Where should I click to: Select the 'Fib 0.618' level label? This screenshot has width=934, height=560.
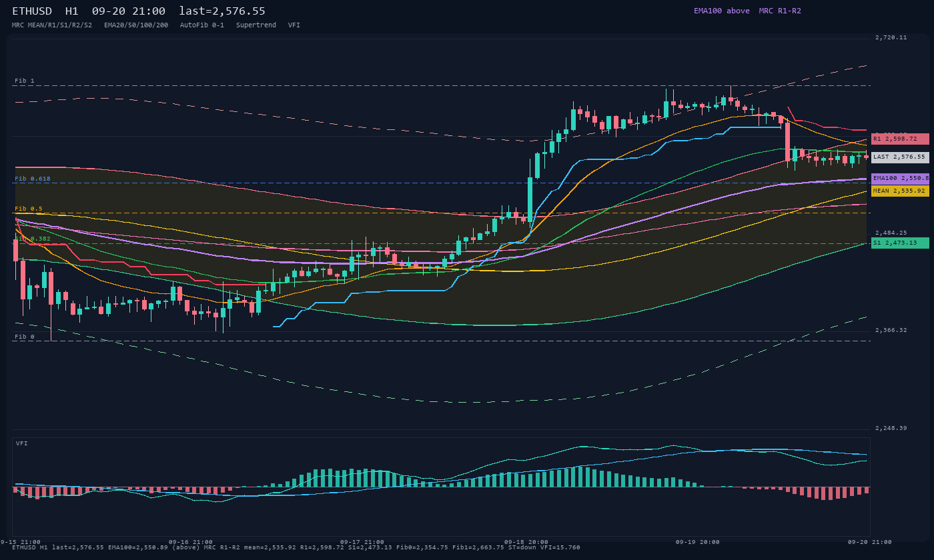[33, 179]
